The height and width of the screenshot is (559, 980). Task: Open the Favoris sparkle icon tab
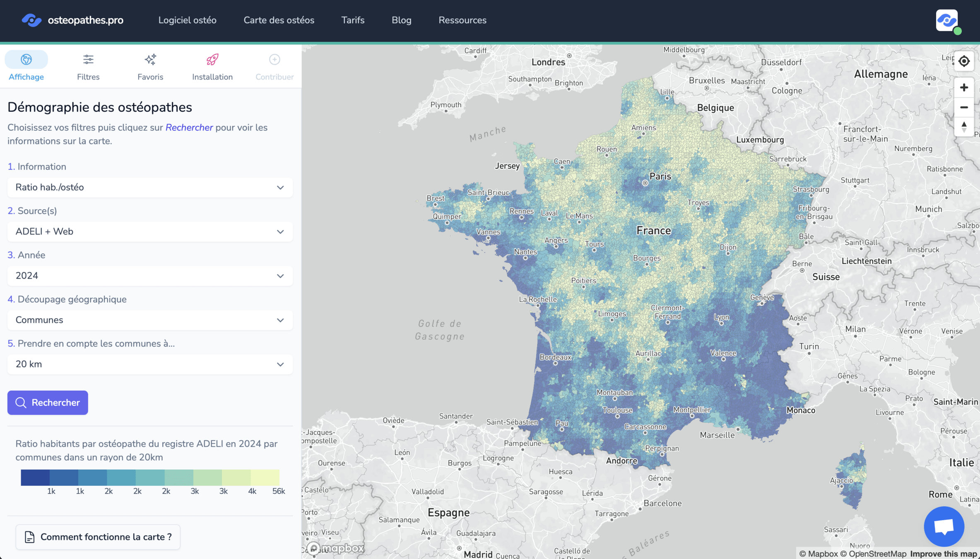coord(150,60)
